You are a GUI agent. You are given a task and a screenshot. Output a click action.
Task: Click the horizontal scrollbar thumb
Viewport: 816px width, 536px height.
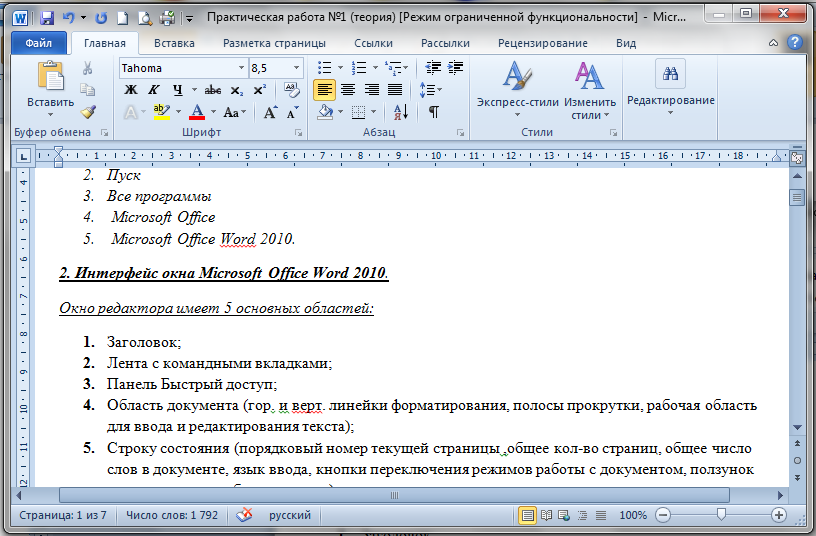click(x=394, y=495)
